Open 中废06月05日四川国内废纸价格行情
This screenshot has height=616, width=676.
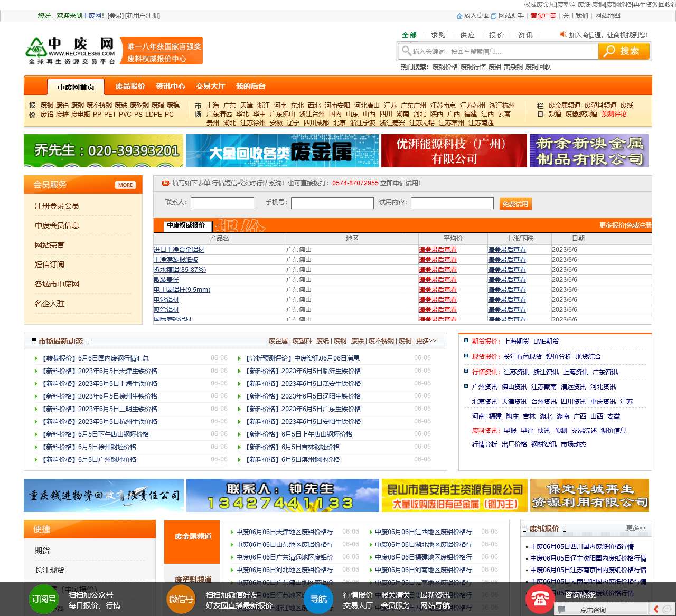pos(582,547)
